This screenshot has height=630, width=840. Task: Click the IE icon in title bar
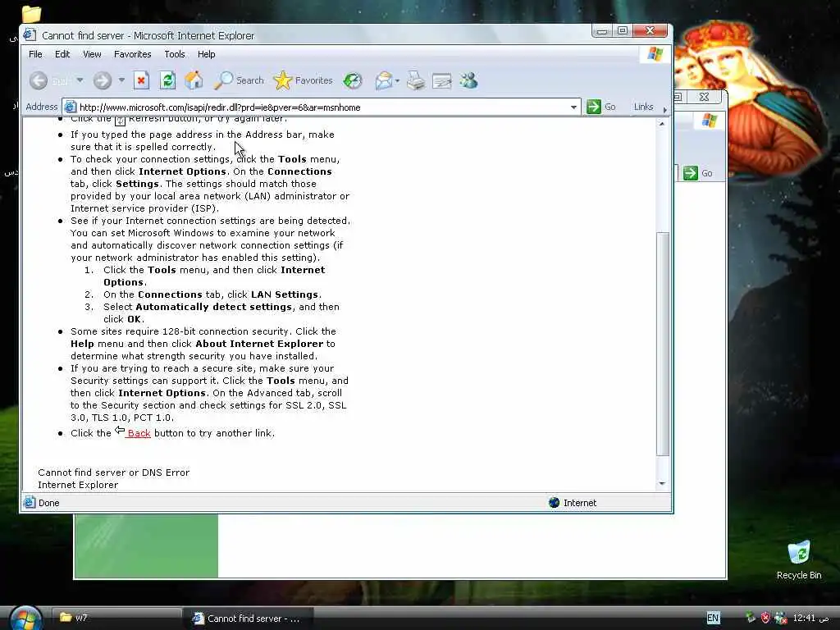coord(30,34)
